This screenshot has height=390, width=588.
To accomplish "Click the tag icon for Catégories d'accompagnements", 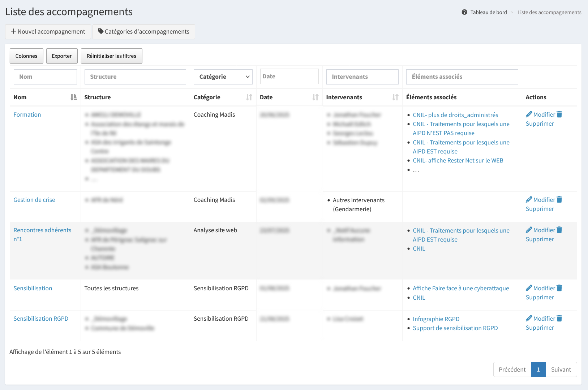I will 101,31.
